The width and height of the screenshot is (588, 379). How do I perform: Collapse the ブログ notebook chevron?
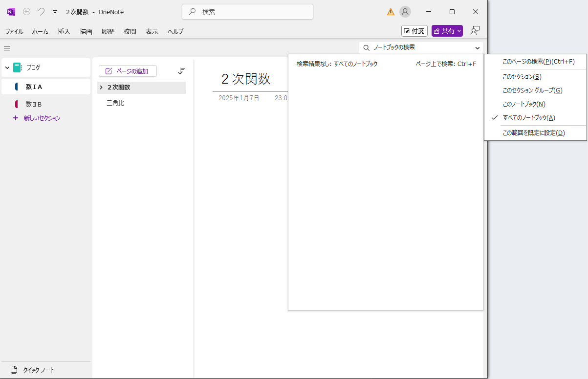(7, 68)
